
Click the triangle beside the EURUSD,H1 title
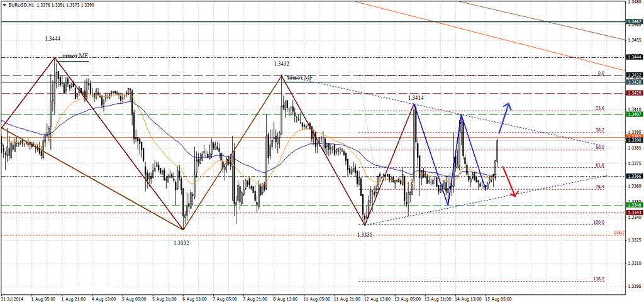click(4, 4)
